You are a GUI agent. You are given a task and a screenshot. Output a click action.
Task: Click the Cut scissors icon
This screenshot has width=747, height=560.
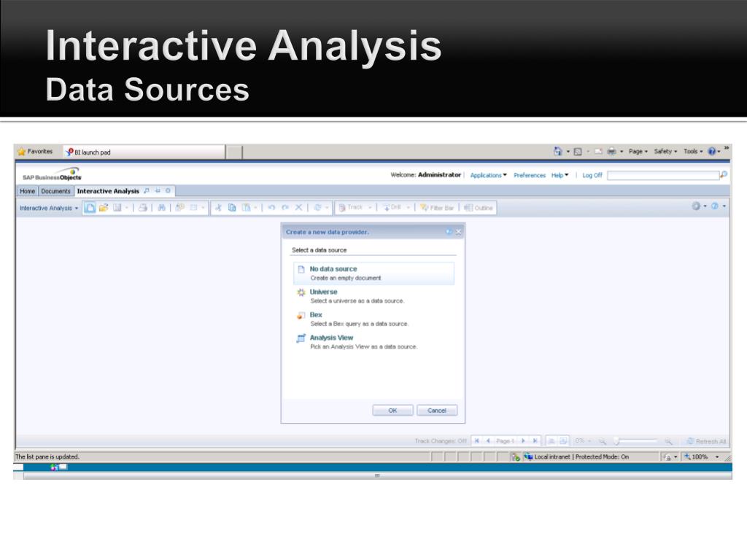tap(218, 208)
